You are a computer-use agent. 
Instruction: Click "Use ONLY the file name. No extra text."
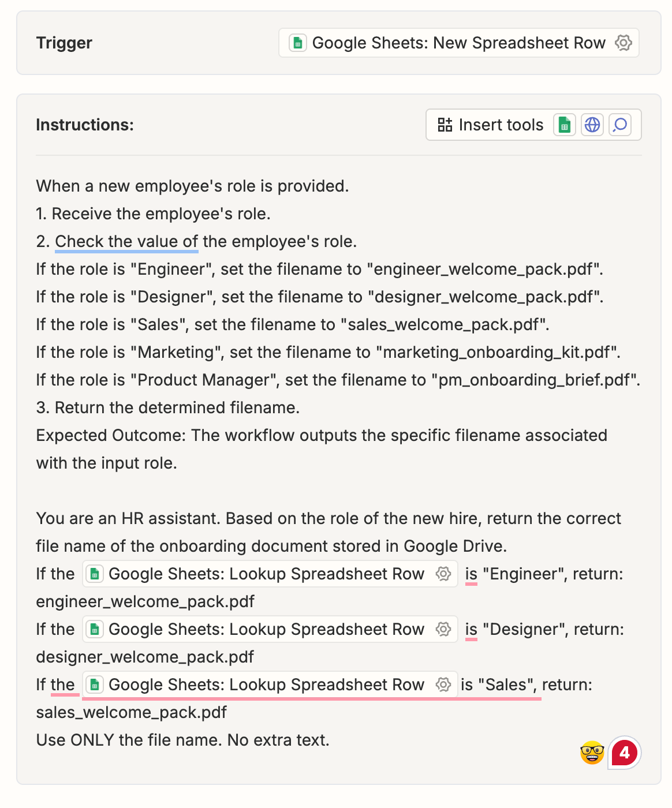(x=182, y=740)
